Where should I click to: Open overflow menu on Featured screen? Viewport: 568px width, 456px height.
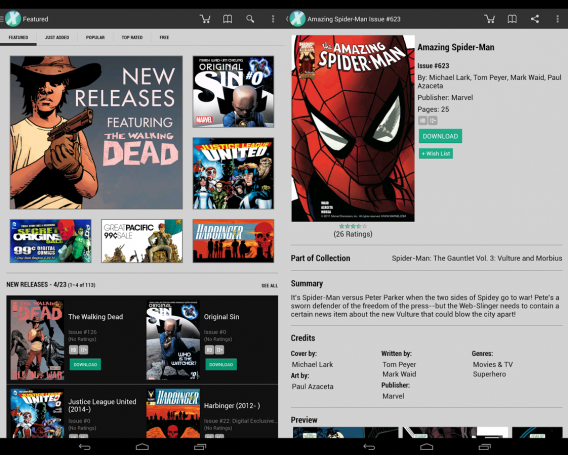273,19
